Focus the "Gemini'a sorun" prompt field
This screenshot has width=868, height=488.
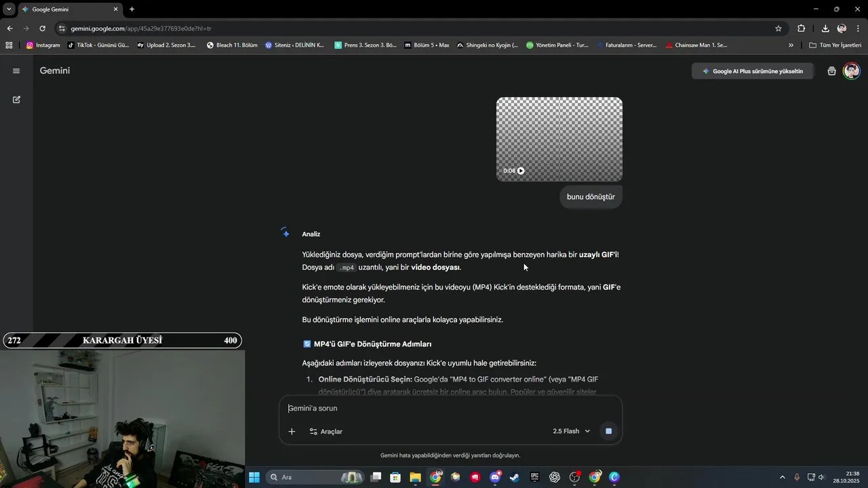(x=450, y=408)
